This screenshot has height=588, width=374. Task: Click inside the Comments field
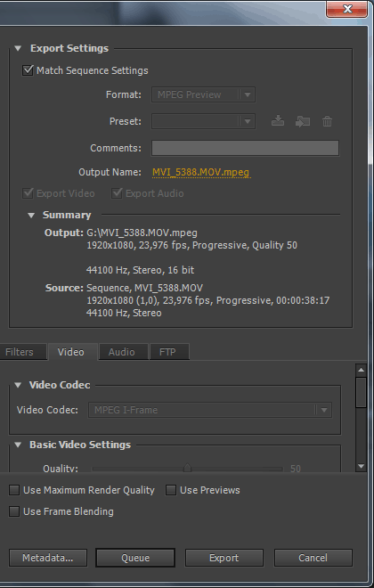coord(245,148)
